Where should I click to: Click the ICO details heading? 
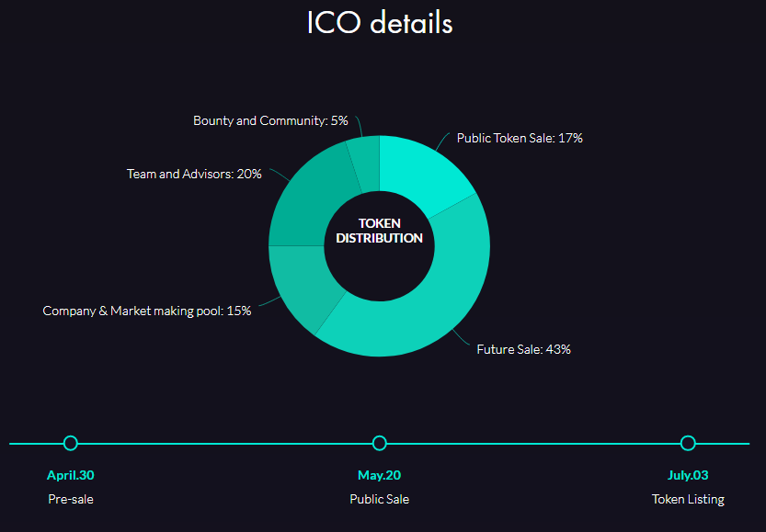[380, 23]
